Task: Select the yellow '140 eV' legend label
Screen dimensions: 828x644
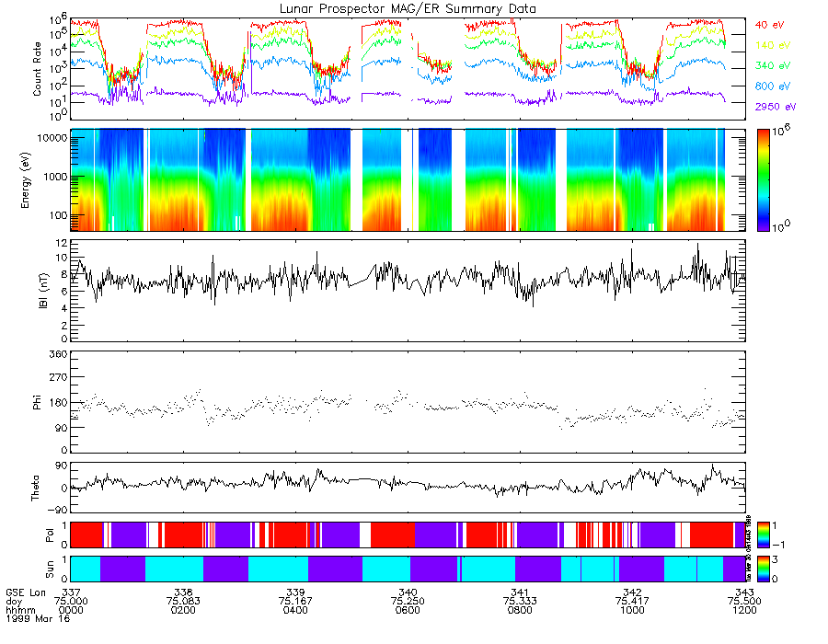Action: tap(773, 45)
